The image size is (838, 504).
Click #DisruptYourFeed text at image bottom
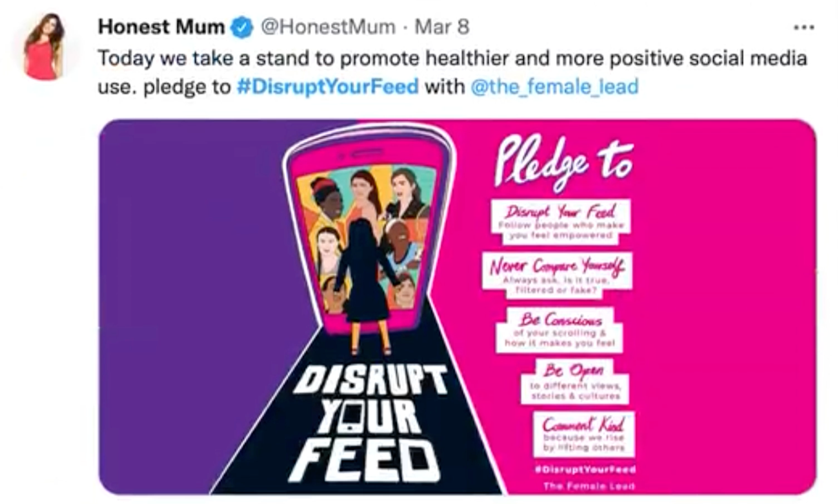584,470
